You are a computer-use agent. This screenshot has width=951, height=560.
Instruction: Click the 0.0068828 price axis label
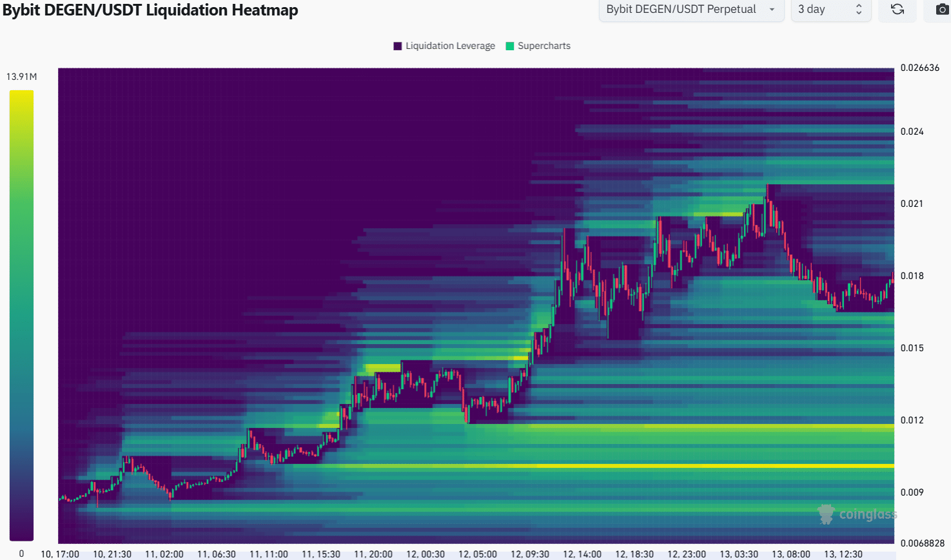point(923,543)
